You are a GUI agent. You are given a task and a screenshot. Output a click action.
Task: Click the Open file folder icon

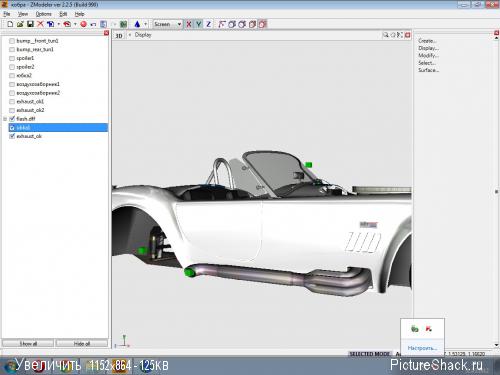(x=20, y=24)
